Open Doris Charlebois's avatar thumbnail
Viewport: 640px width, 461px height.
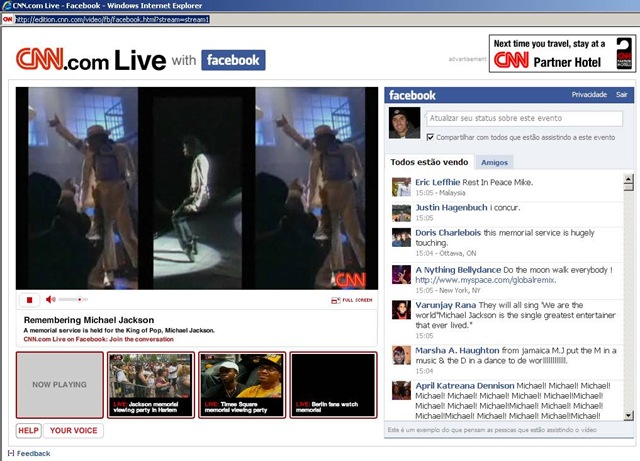coord(401,238)
